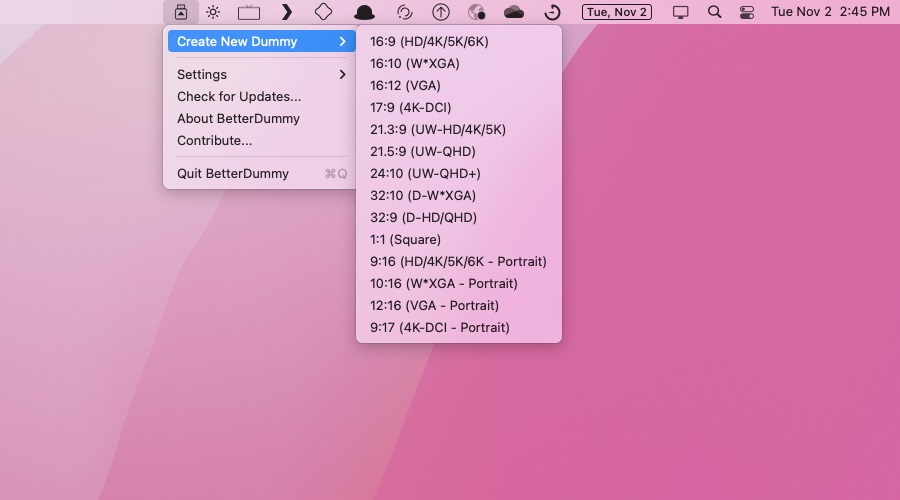Viewport: 900px width, 500px height.
Task: Open Spotlight search magnifier icon
Action: (714, 12)
